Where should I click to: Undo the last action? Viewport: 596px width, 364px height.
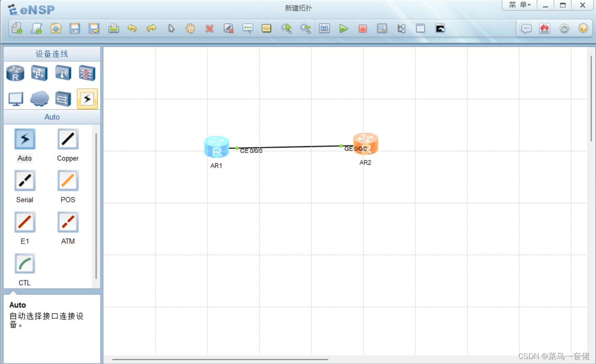pos(132,28)
